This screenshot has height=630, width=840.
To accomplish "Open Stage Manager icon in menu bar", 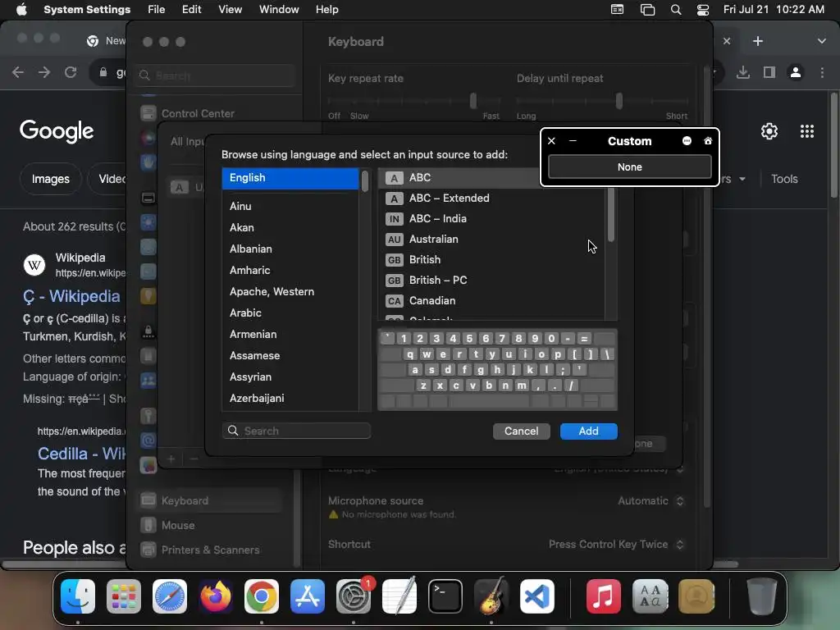I will pyautogui.click(x=648, y=10).
